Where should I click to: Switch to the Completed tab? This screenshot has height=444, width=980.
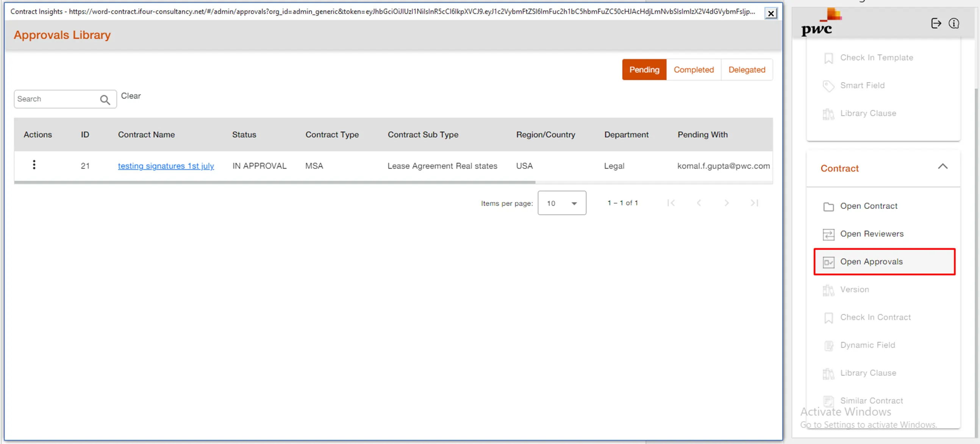(x=694, y=70)
